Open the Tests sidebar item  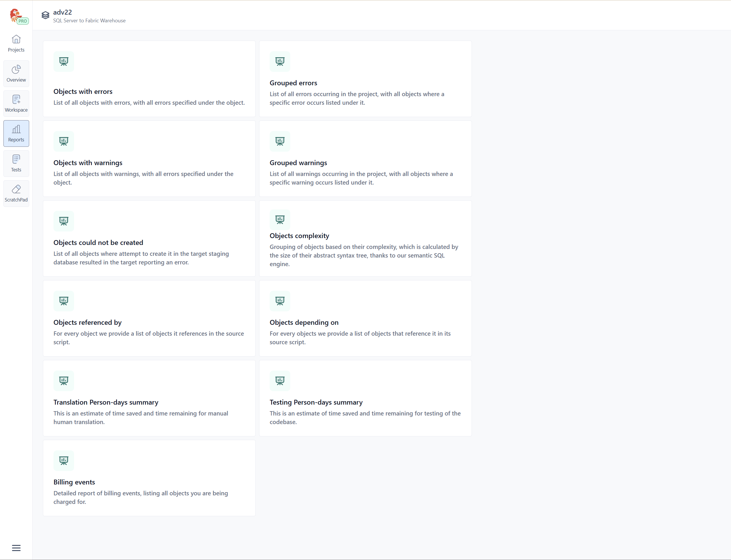click(x=16, y=163)
